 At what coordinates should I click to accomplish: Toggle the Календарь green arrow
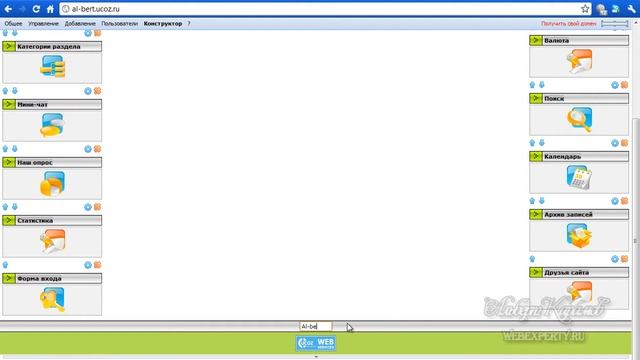(536, 156)
